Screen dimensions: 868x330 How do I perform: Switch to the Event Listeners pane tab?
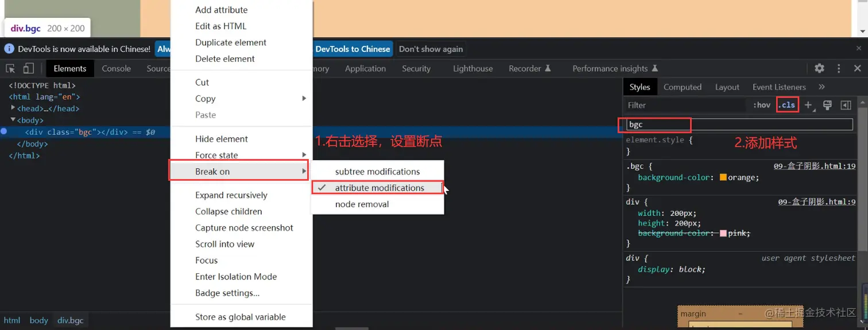coord(779,87)
